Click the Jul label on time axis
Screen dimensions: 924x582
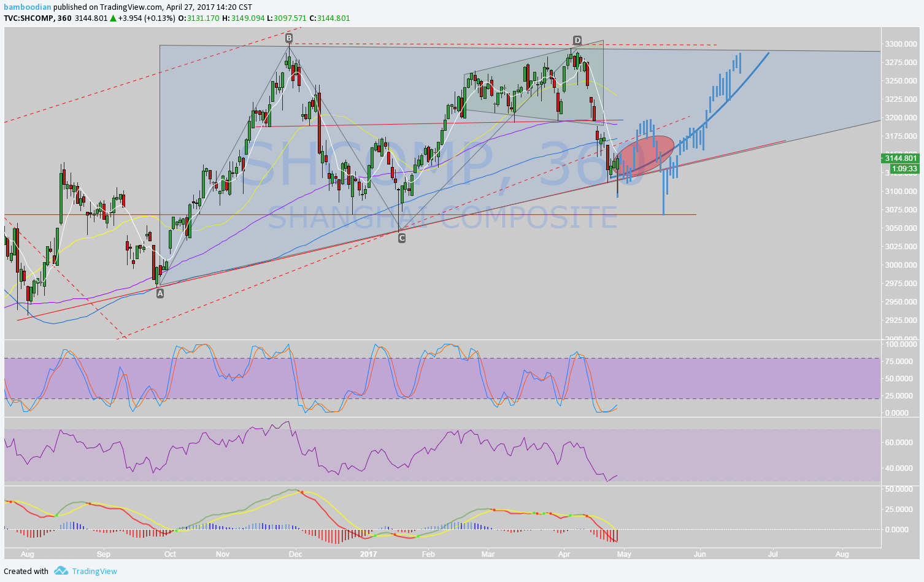773,554
